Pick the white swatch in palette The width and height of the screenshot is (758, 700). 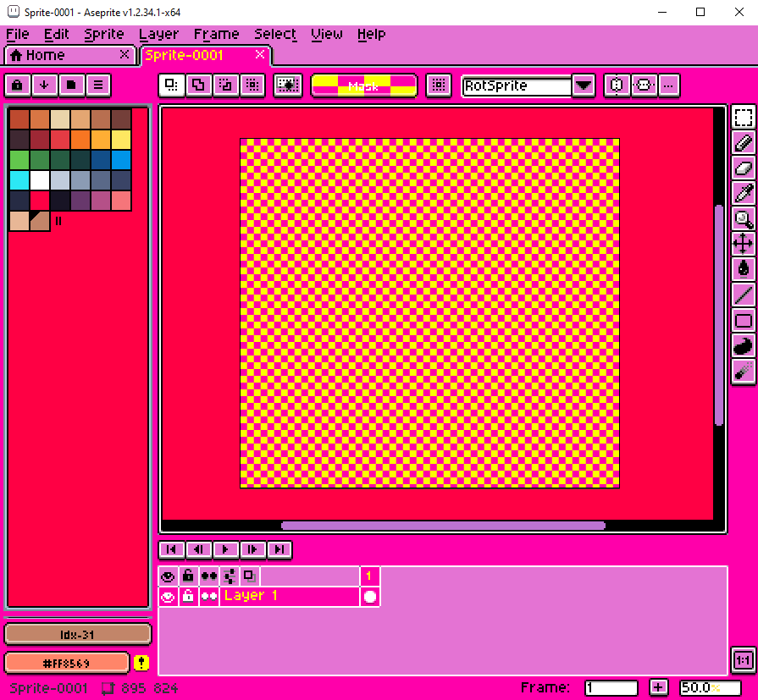point(40,180)
